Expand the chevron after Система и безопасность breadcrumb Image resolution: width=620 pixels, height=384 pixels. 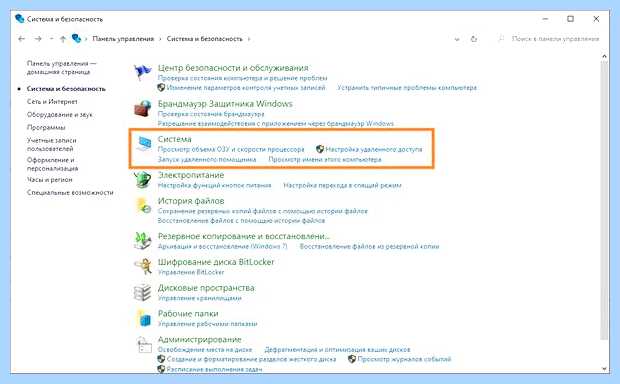[x=249, y=39]
